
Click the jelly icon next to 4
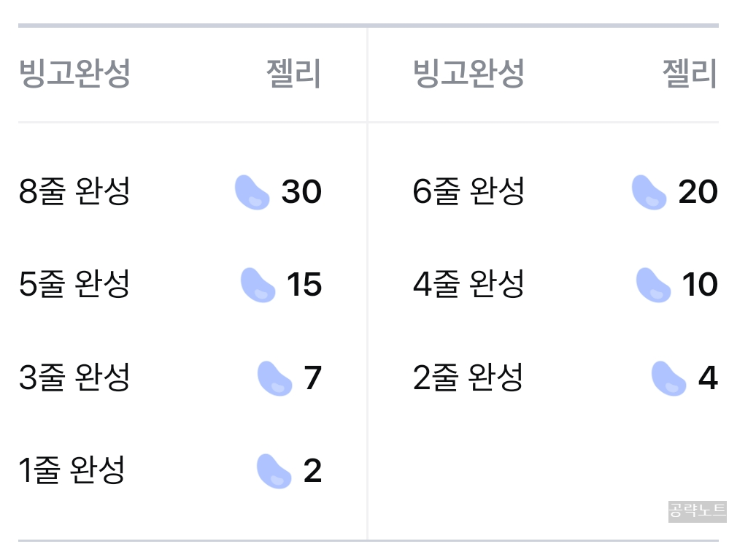[668, 378]
